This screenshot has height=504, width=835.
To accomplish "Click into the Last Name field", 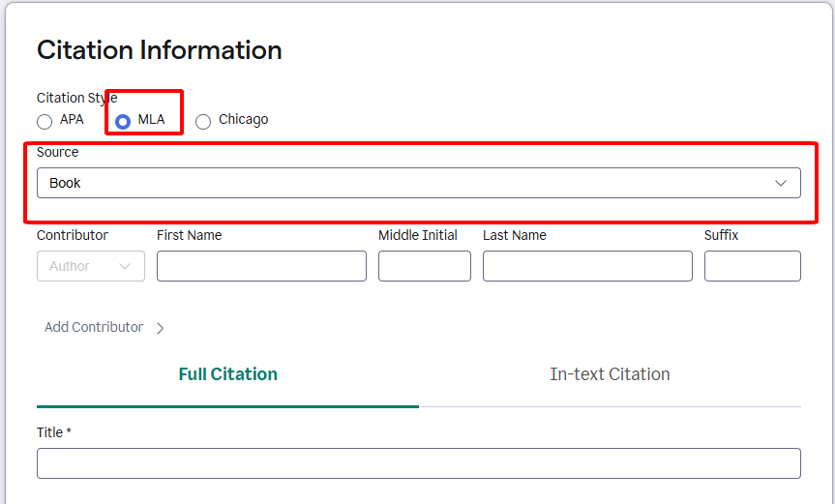I will (x=587, y=266).
